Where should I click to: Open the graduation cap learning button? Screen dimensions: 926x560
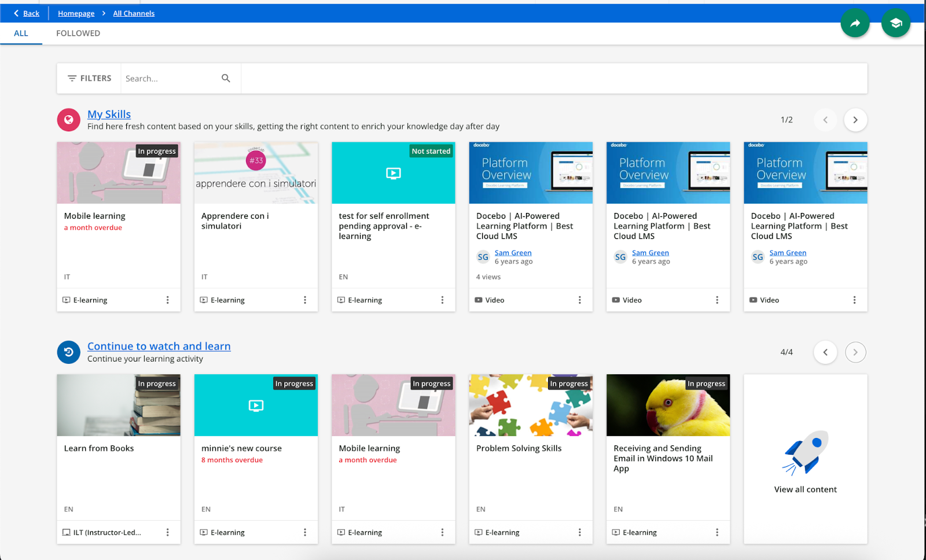point(895,23)
